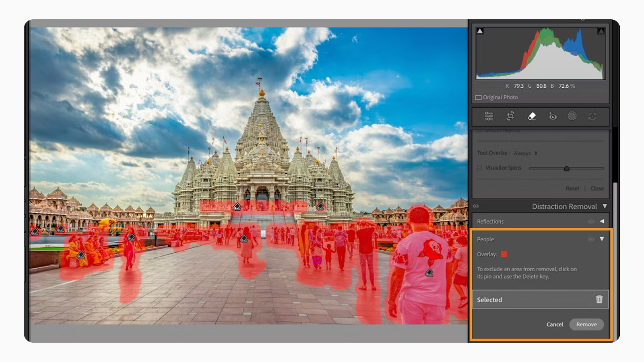644x362 pixels.
Task: Click Reset above Distraction Removal
Action: [572, 188]
